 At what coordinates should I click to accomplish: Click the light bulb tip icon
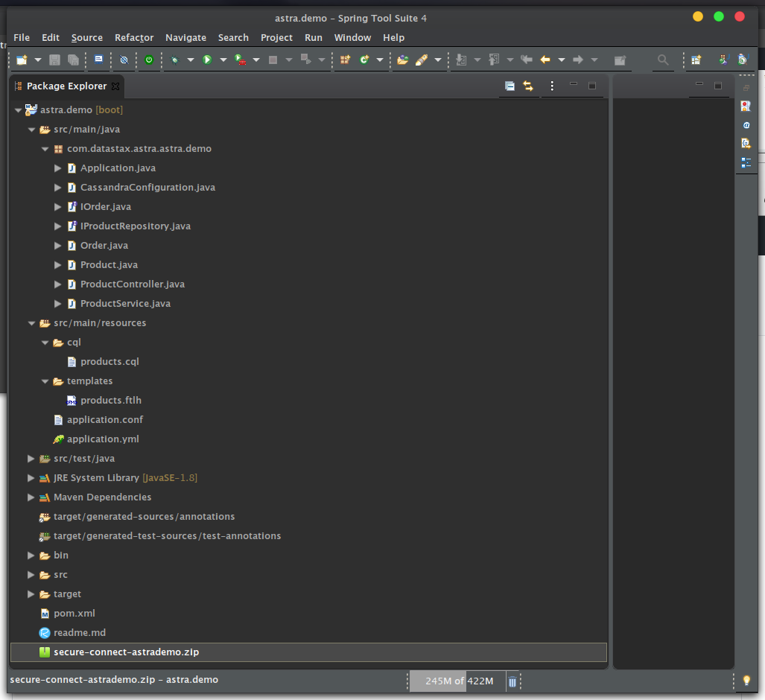(746, 681)
